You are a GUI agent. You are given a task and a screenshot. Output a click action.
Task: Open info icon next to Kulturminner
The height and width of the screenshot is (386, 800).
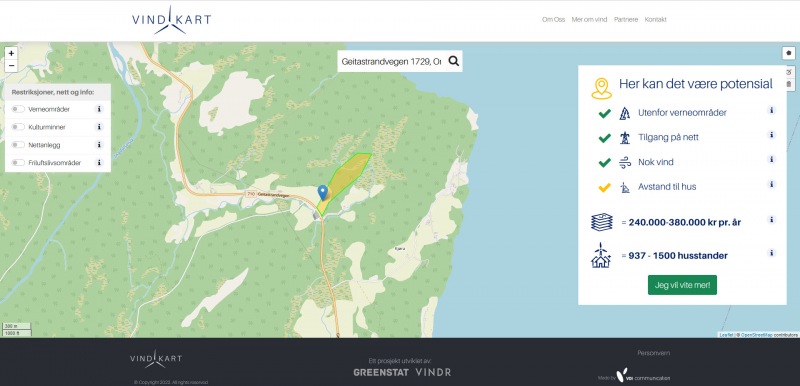click(x=99, y=126)
